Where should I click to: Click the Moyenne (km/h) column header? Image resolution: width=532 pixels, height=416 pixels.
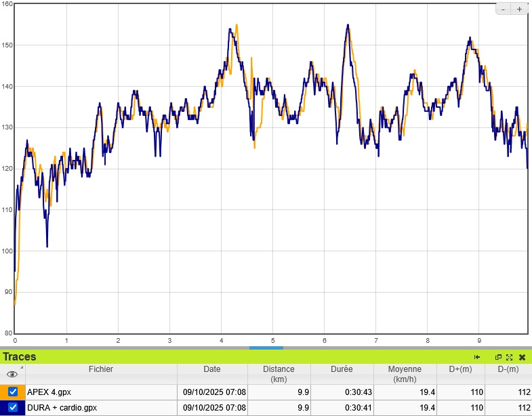pyautogui.click(x=405, y=374)
